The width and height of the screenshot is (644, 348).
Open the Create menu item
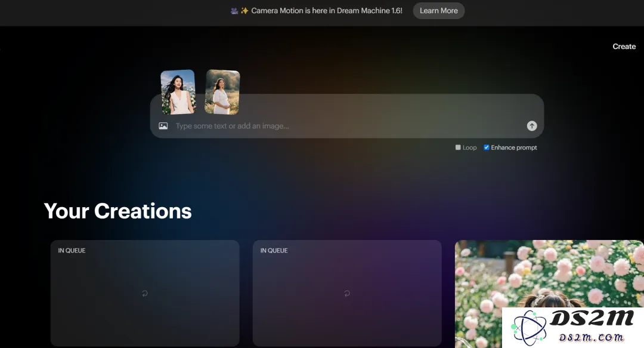click(624, 47)
